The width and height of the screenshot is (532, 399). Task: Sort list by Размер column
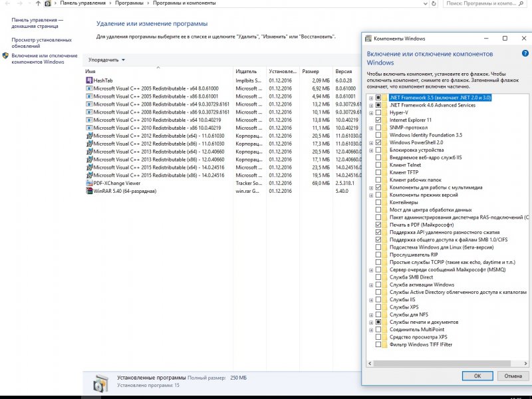pyautogui.click(x=317, y=72)
